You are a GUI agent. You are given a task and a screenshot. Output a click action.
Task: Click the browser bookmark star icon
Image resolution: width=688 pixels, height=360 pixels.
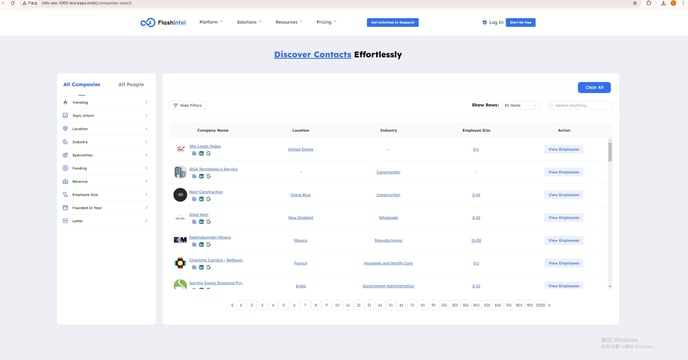[635, 3]
